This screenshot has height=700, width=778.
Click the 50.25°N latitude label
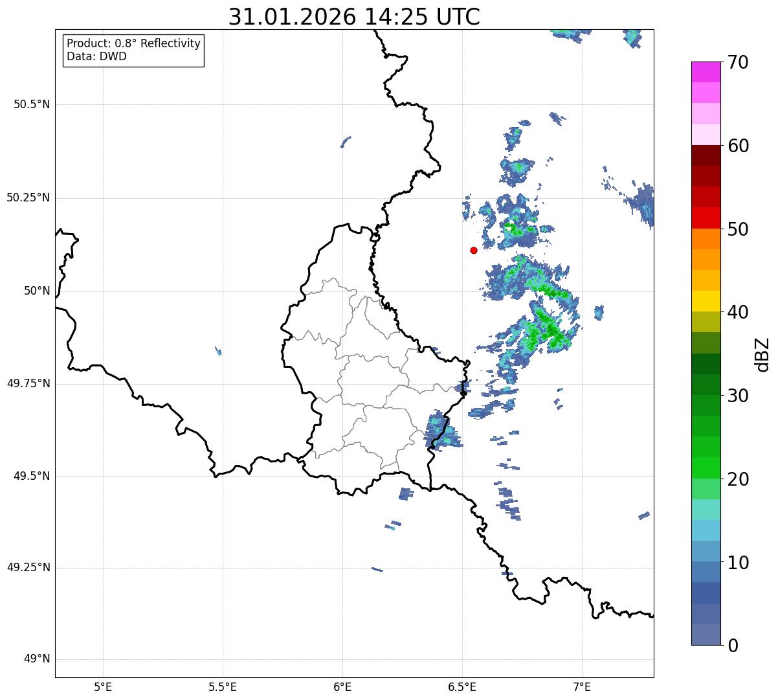[x=28, y=198]
